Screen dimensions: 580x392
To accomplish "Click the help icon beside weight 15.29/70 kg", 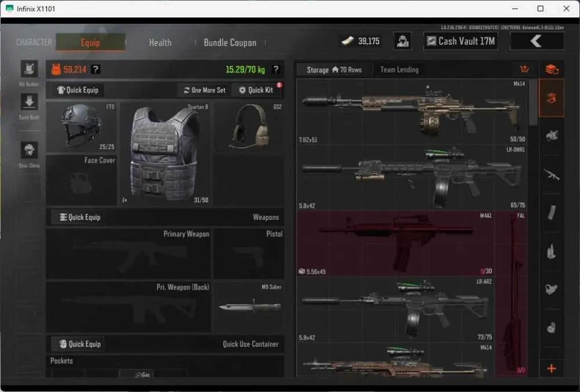I will 276,69.
